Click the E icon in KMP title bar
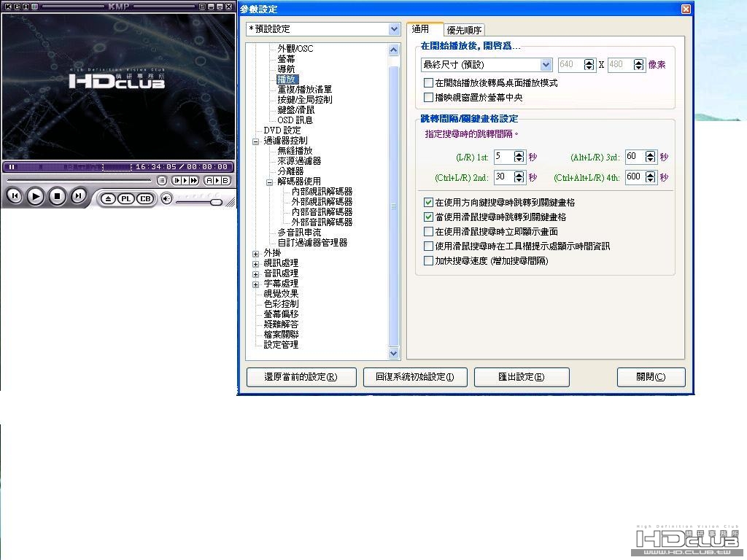This screenshot has height=560, width=747. [x=18, y=7]
